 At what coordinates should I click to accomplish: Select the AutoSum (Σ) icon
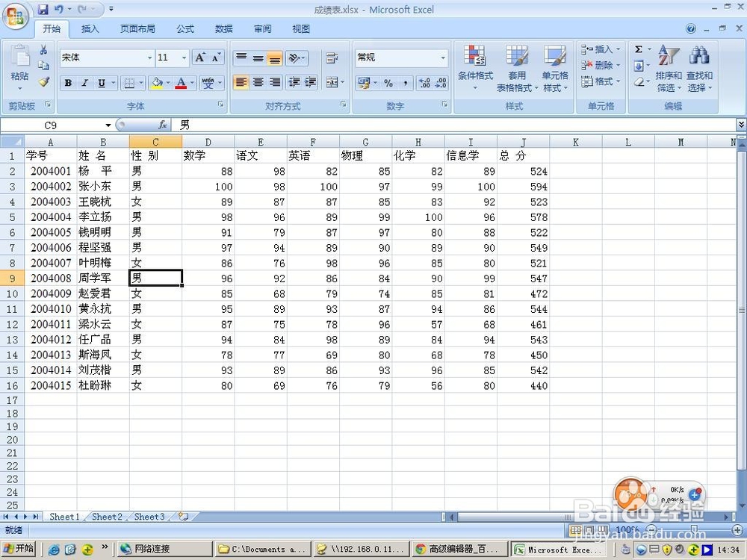[639, 49]
